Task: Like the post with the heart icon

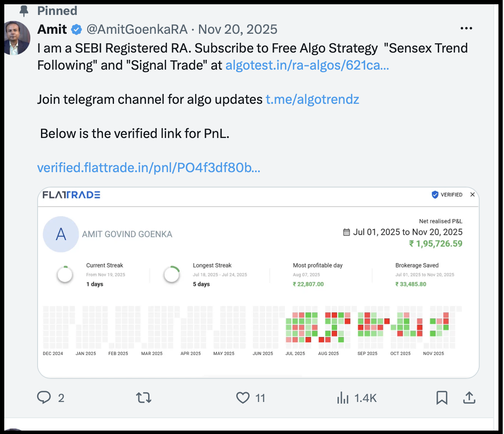Action: tap(243, 398)
